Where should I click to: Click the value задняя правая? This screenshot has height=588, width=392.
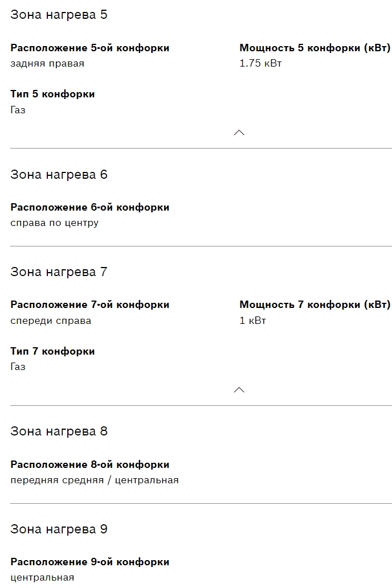47,64
